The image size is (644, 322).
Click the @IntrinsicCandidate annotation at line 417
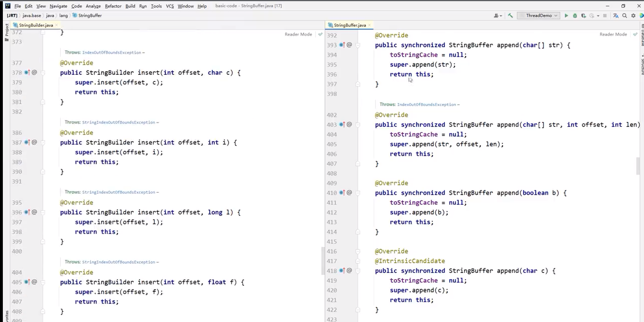click(410, 261)
